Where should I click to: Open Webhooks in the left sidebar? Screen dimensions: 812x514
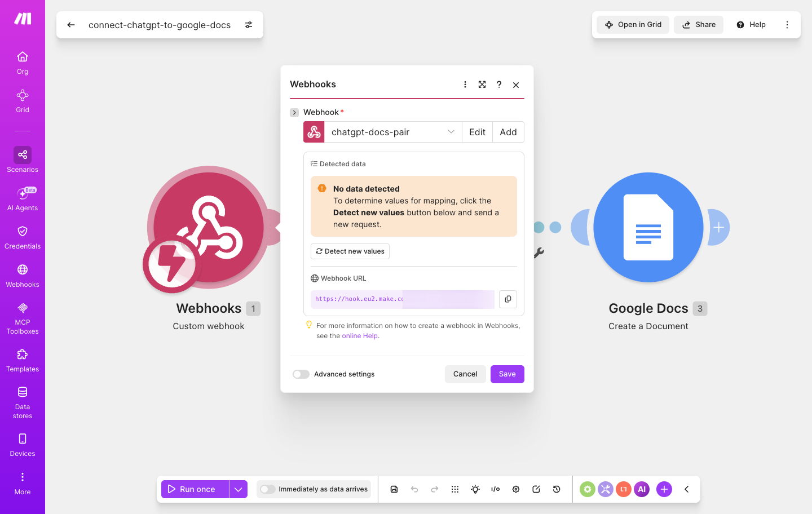coord(23,276)
